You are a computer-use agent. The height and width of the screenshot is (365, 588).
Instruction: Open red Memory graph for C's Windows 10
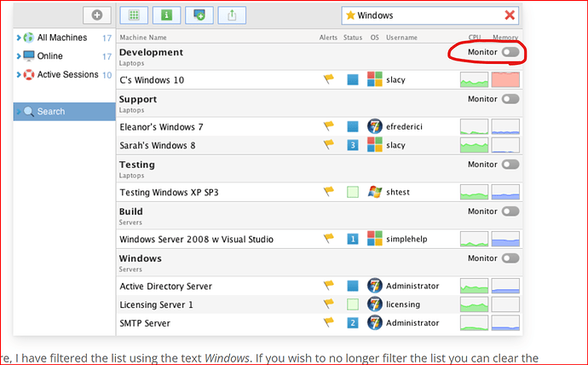click(x=505, y=79)
